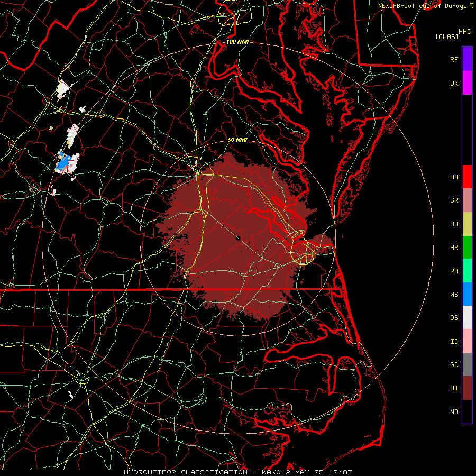Click the GR legend label
The image size is (476, 476).
(x=454, y=200)
